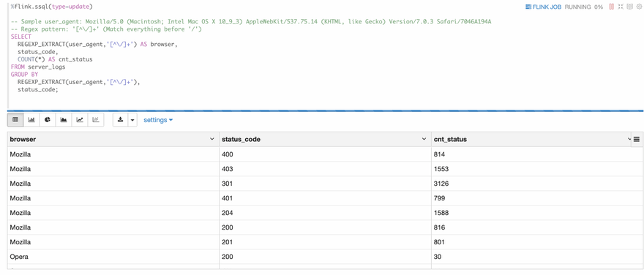The image size is (644, 275).
Task: Select the status code 204 cell
Action: [x=325, y=213]
